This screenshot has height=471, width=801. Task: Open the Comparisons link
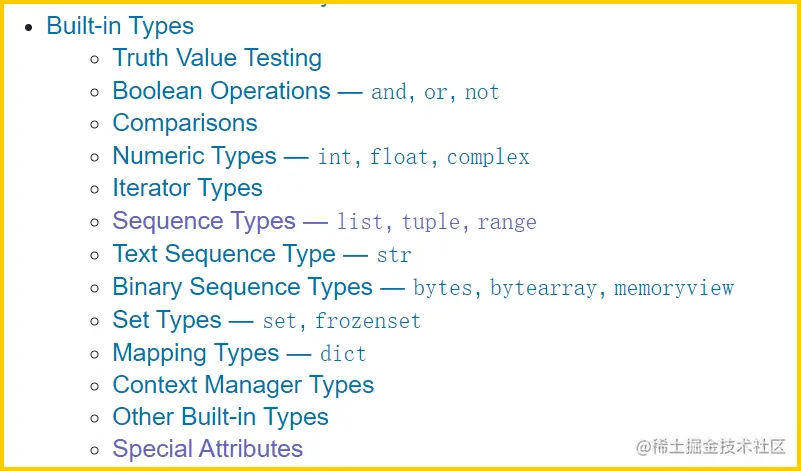click(185, 123)
